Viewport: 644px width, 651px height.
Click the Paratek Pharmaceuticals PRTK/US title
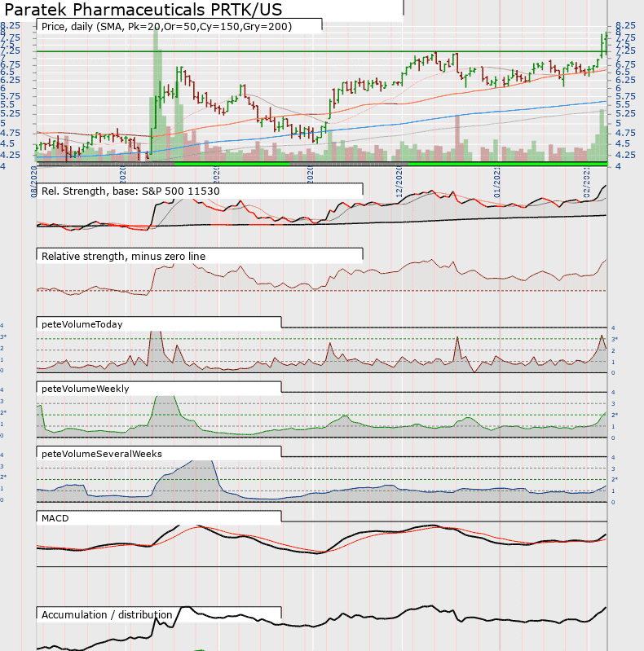coord(143,9)
